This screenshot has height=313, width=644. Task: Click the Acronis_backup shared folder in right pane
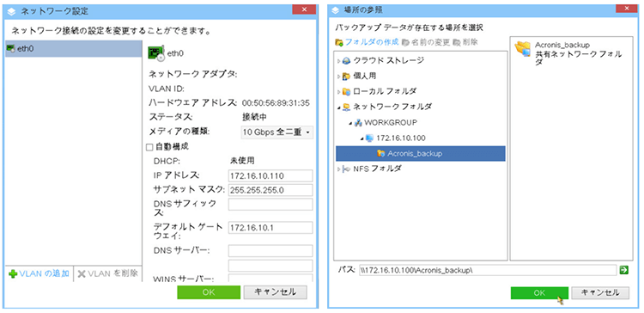(x=569, y=53)
